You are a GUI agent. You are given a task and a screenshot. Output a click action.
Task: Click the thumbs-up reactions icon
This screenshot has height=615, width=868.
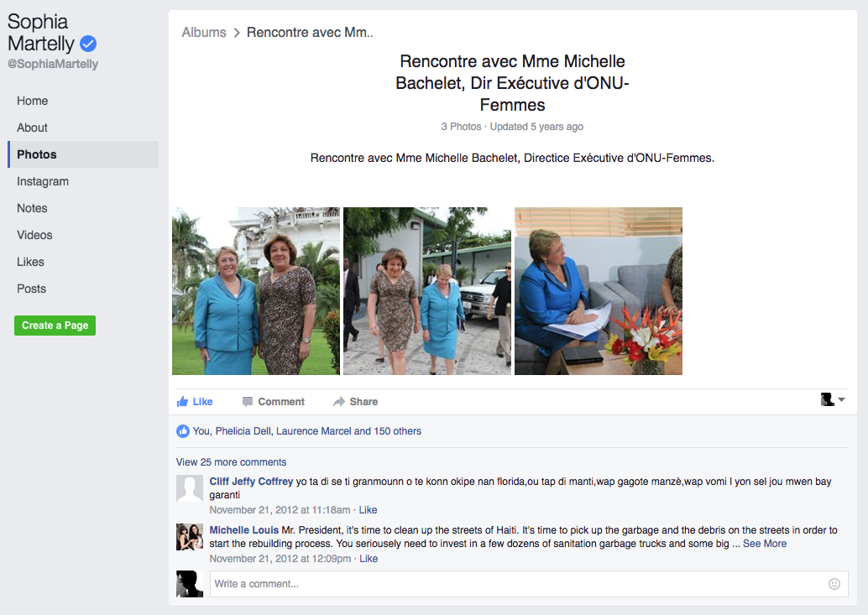[183, 431]
